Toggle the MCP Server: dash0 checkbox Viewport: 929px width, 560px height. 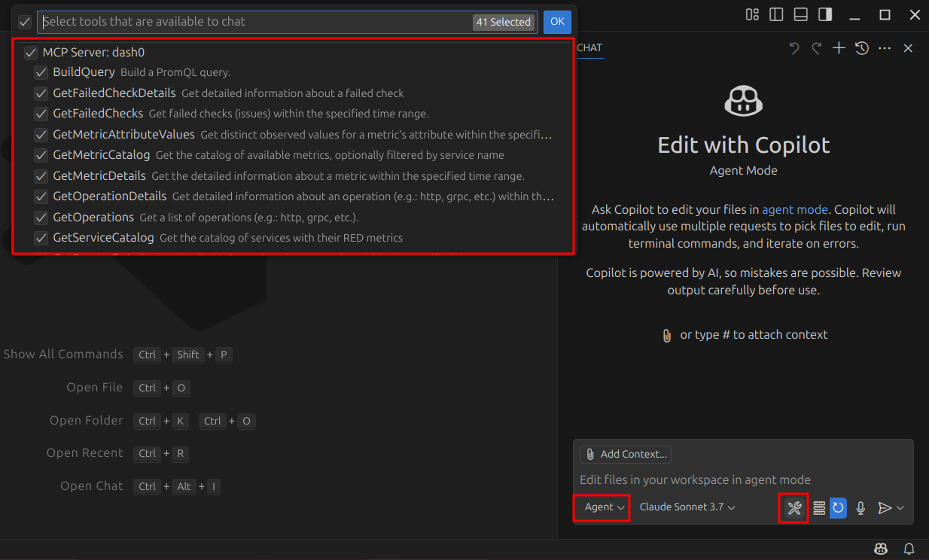pos(31,53)
